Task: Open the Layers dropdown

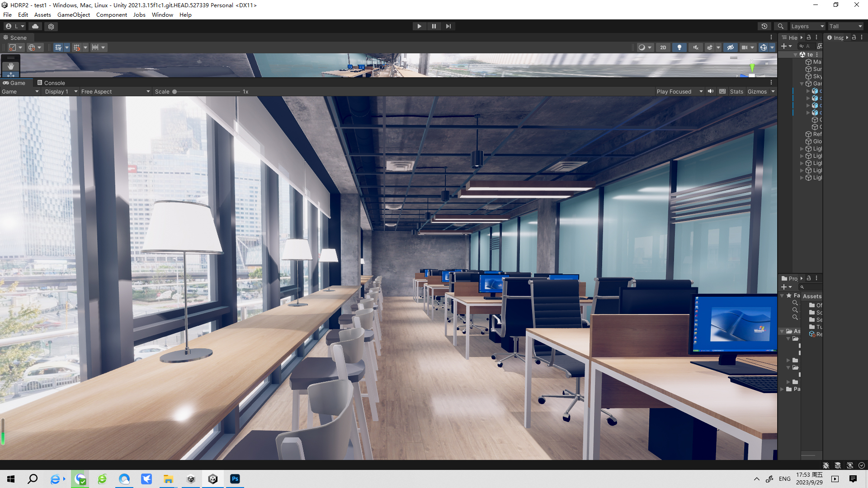Action: coord(807,26)
